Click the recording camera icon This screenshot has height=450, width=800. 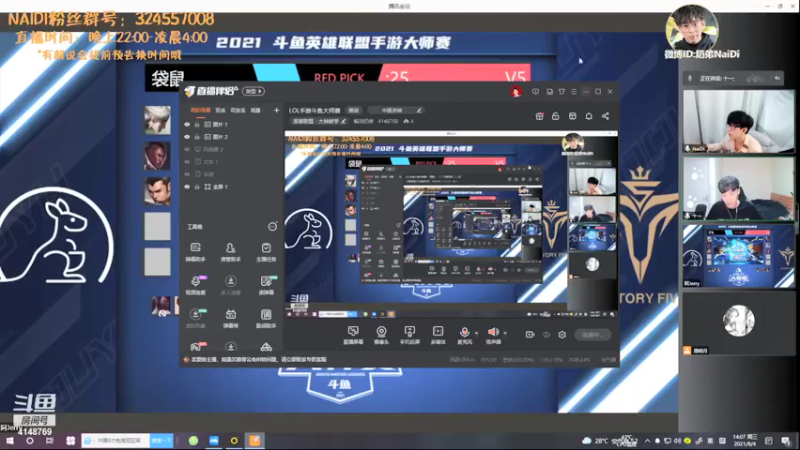pos(530,335)
